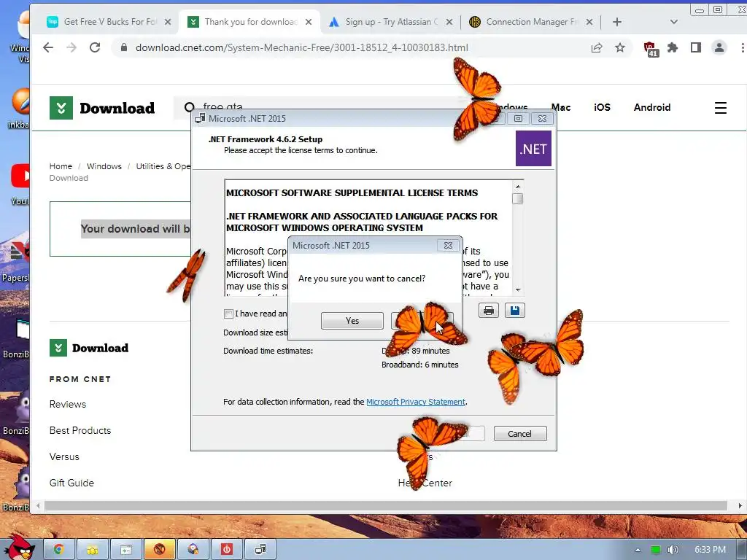
Task: Switch to Connection Manager tab
Action: pos(531,22)
